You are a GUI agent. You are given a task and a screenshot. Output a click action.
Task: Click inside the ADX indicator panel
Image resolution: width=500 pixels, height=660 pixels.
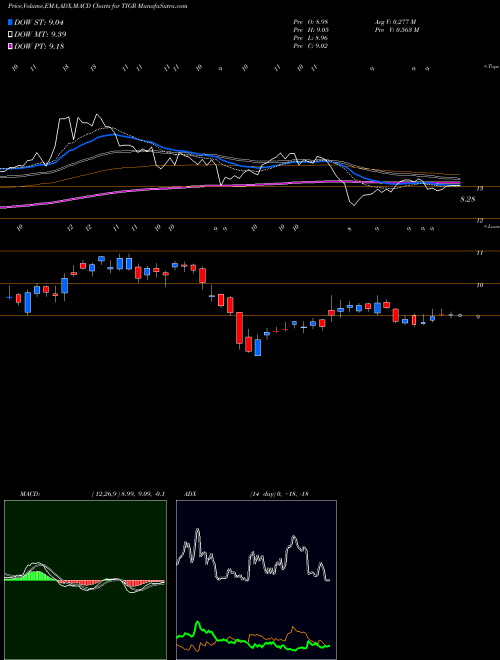tap(256, 580)
